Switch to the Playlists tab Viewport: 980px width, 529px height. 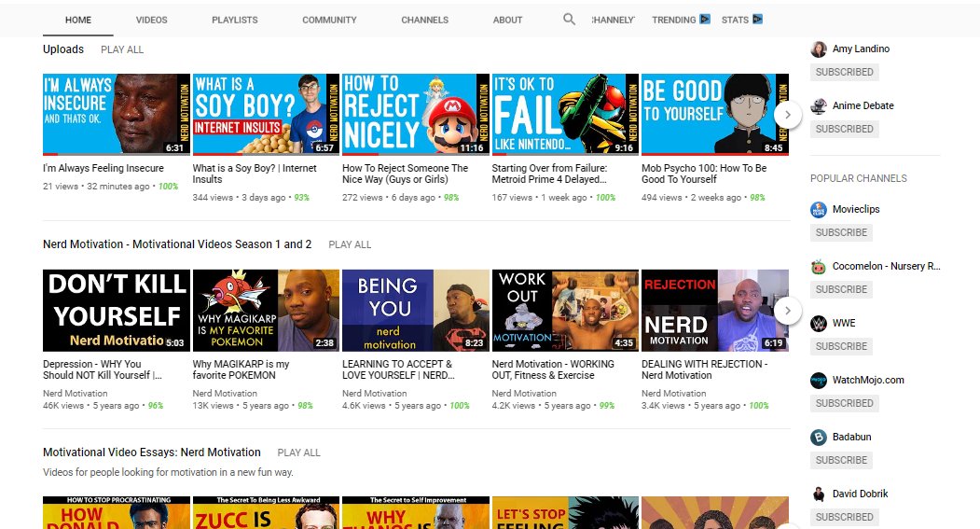[x=234, y=20]
